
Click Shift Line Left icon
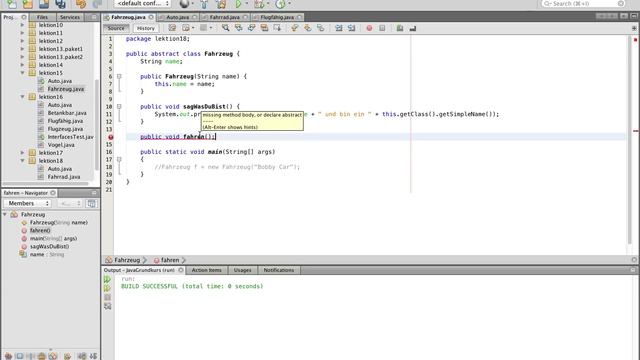(x=338, y=28)
